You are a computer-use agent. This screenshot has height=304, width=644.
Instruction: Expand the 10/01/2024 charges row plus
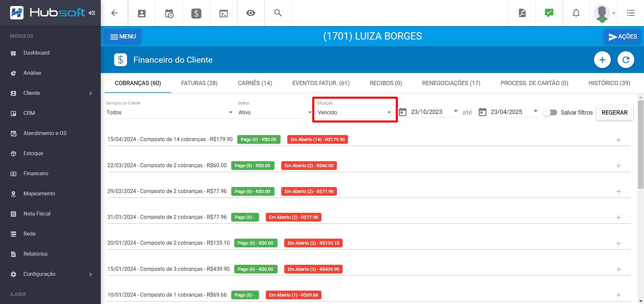point(618,295)
